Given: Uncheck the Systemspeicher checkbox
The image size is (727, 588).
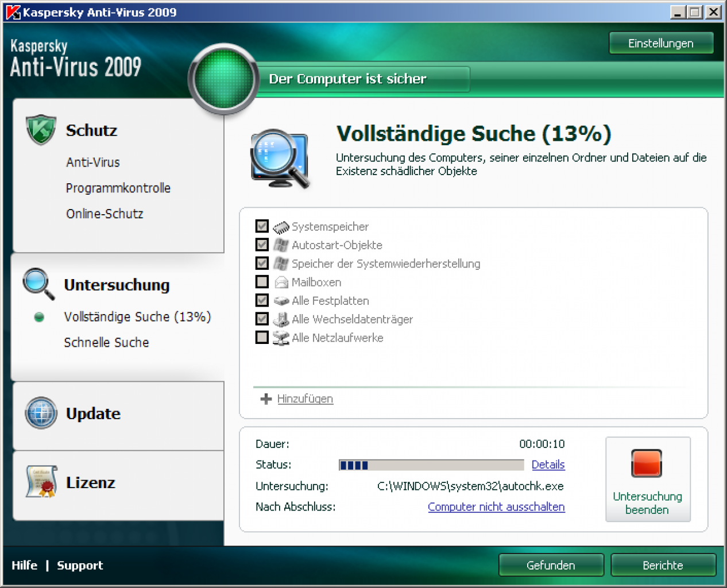Looking at the screenshot, I should (262, 226).
